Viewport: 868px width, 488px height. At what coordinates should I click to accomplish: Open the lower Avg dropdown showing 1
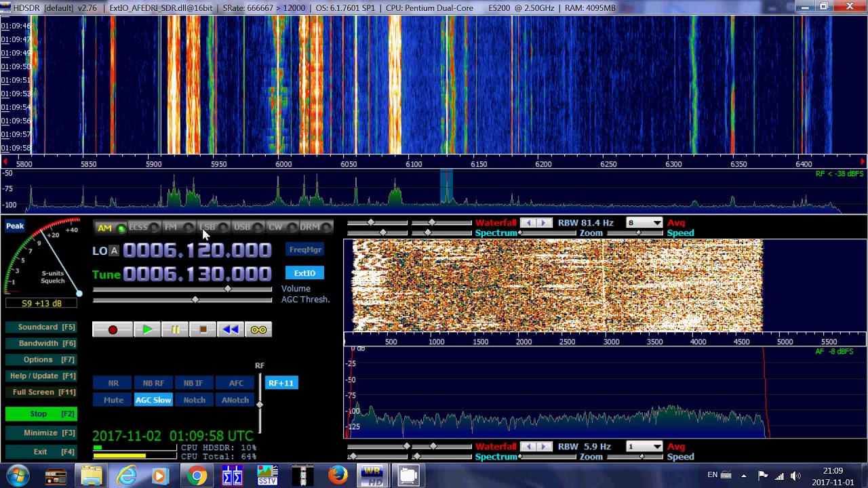(x=644, y=447)
